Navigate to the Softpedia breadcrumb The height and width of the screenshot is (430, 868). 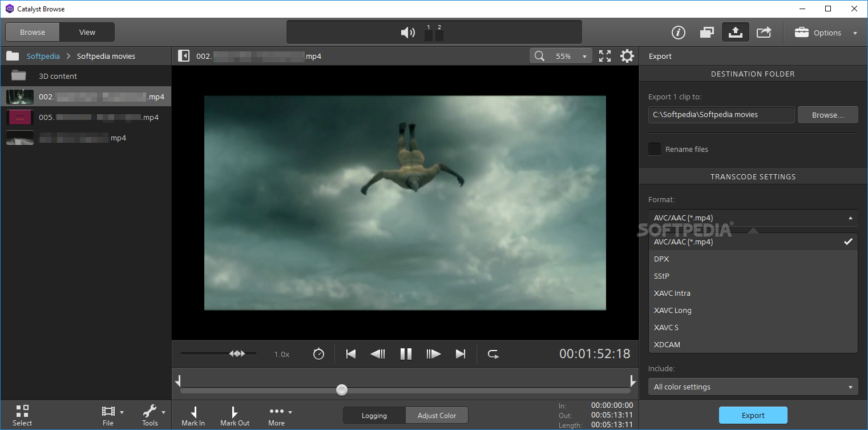[43, 56]
